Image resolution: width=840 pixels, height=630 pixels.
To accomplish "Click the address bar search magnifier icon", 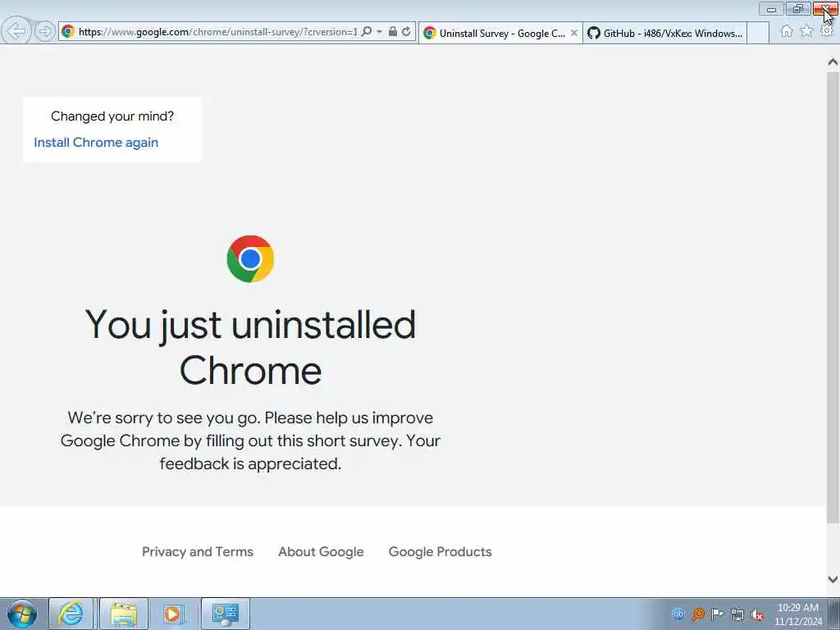I will point(367,32).
